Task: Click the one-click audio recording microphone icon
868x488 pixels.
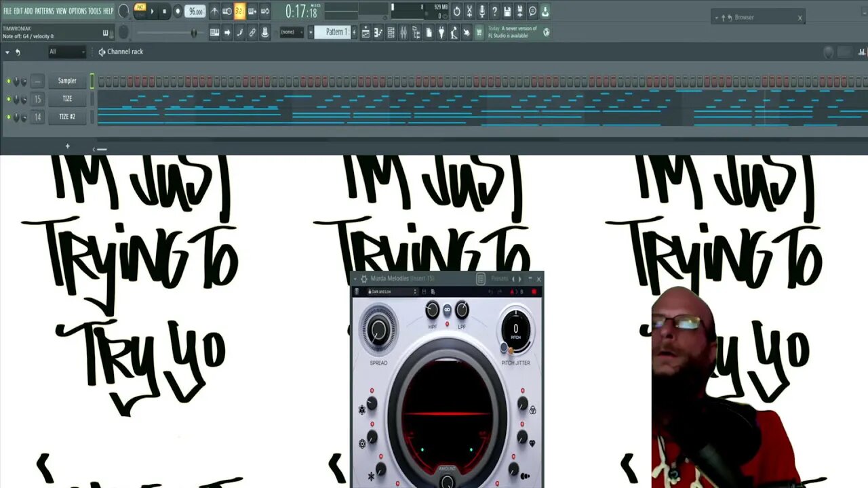Action: click(x=482, y=12)
